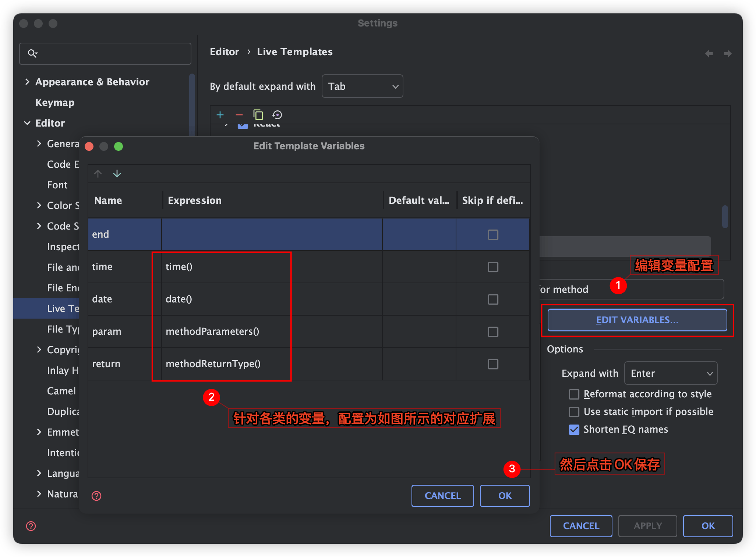
Task: Open help for the Settings window
Action: point(31,526)
